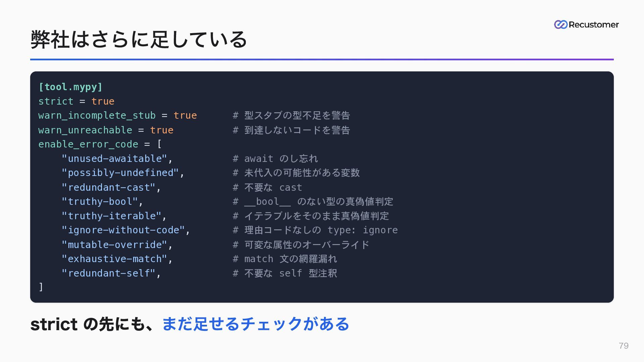Click the enable_error_code opening bracket line
Viewport: 644px width, 362px height.
click(100, 144)
